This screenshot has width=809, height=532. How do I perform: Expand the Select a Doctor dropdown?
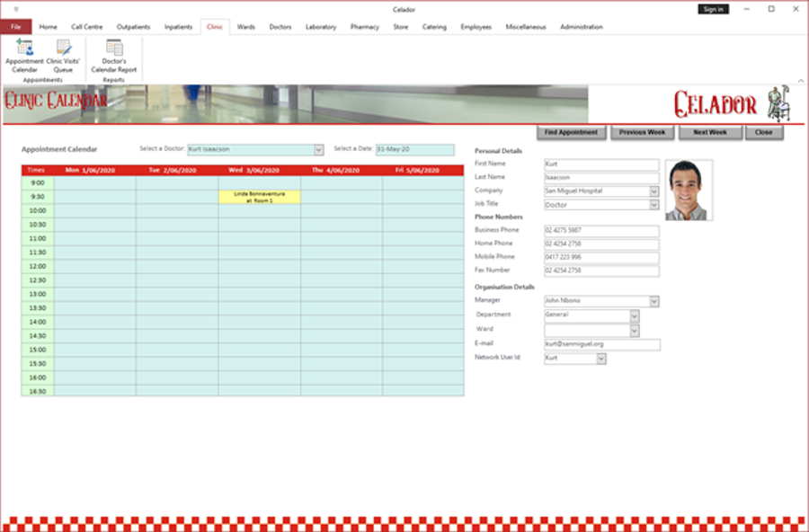click(317, 147)
